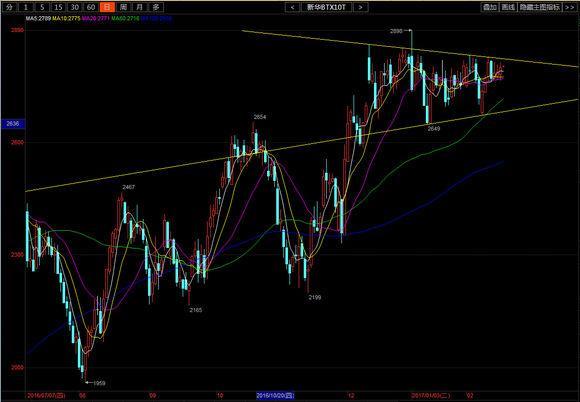Open the 新华BTX10T symbol selector
Viewport: 580px width, 402px height.
coord(327,7)
